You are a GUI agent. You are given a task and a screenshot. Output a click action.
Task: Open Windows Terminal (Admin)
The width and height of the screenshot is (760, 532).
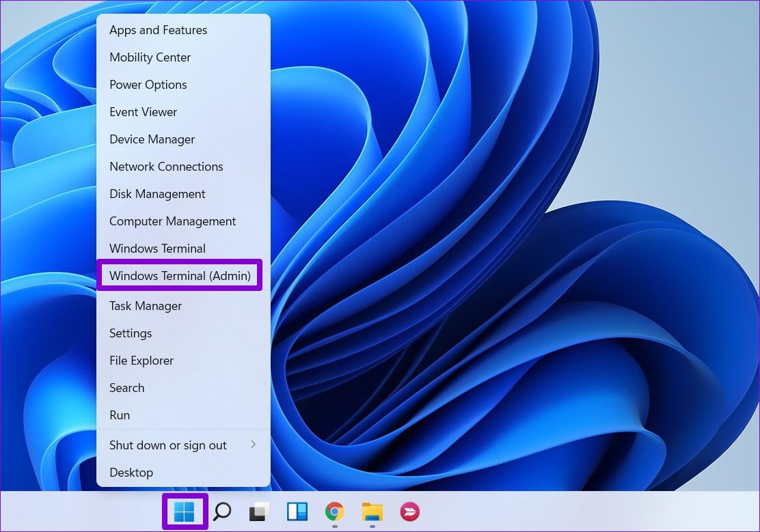pos(180,275)
